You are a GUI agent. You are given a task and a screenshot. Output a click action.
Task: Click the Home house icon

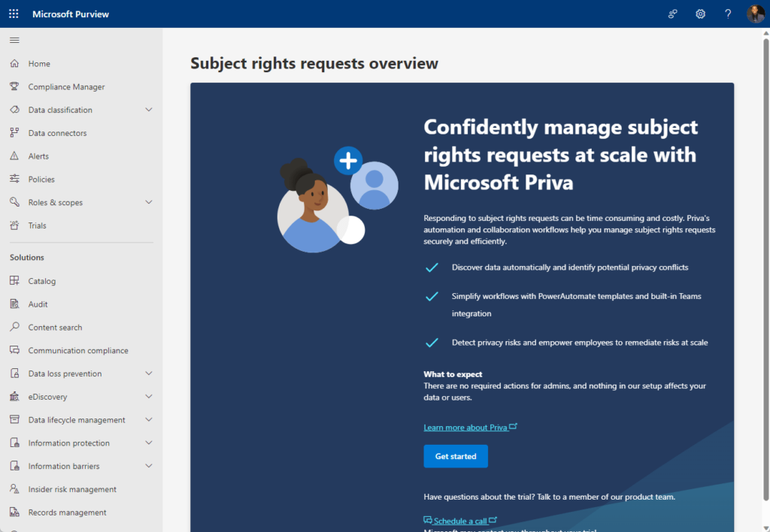(x=15, y=63)
